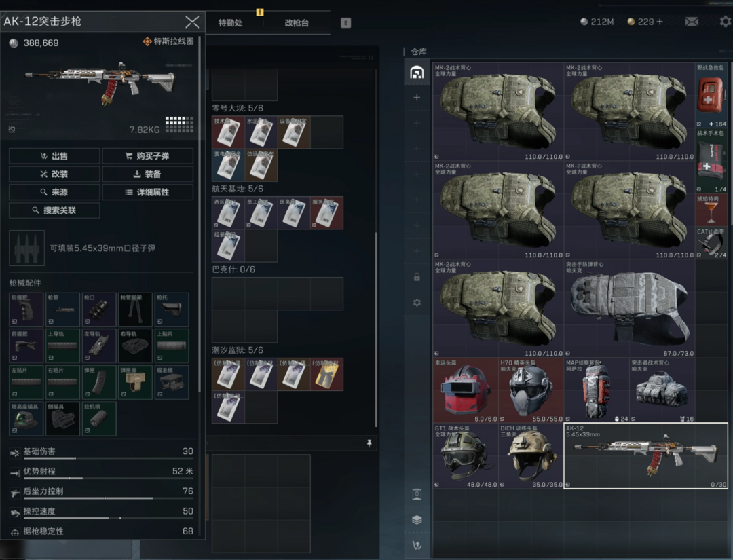The width and height of the screenshot is (733, 560).
Task: Click the 购买子弹 buy ammo button
Action: [x=147, y=156]
